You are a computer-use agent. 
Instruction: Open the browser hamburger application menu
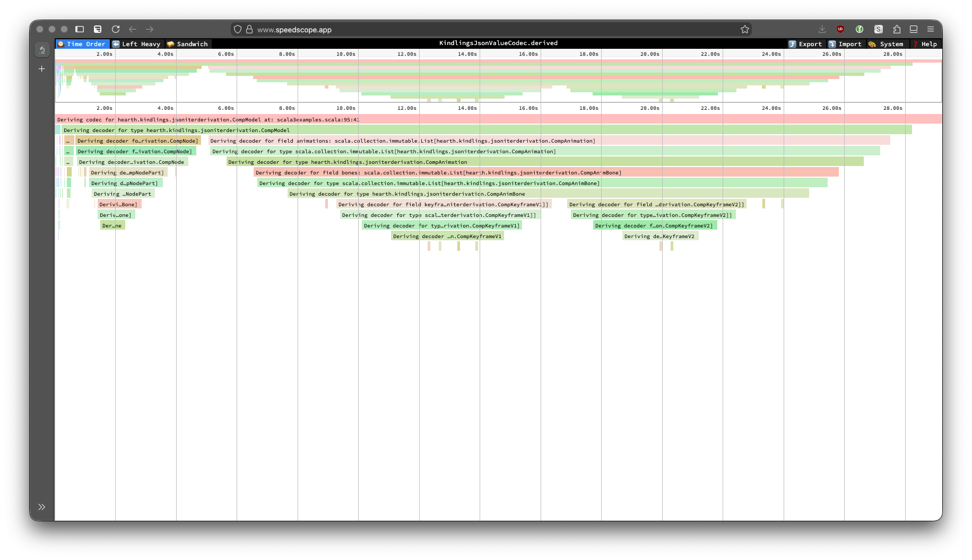[x=931, y=30]
